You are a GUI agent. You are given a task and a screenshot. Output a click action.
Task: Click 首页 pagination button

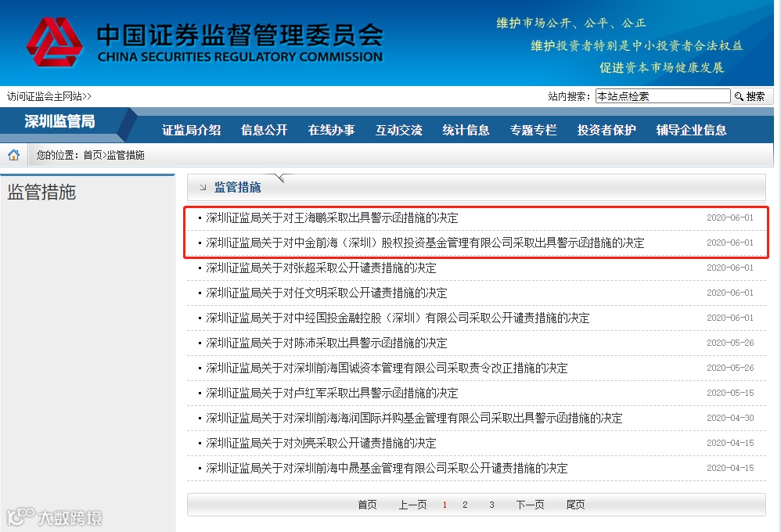[x=367, y=505]
